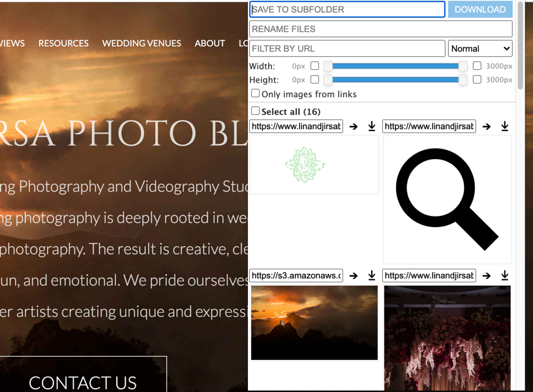Screen dimensions: 533x392
Task: Enable the minimum Width checkbox
Action: pyautogui.click(x=314, y=66)
